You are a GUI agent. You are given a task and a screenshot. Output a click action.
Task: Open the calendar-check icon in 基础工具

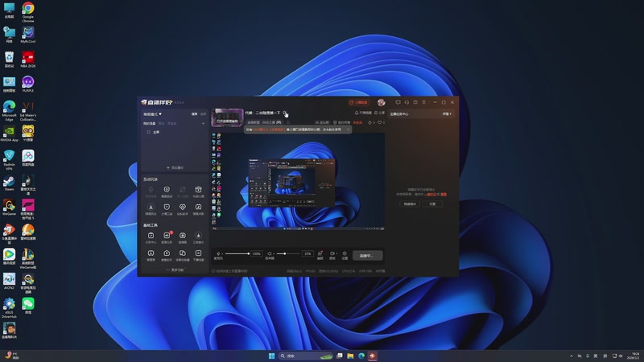[x=151, y=235]
